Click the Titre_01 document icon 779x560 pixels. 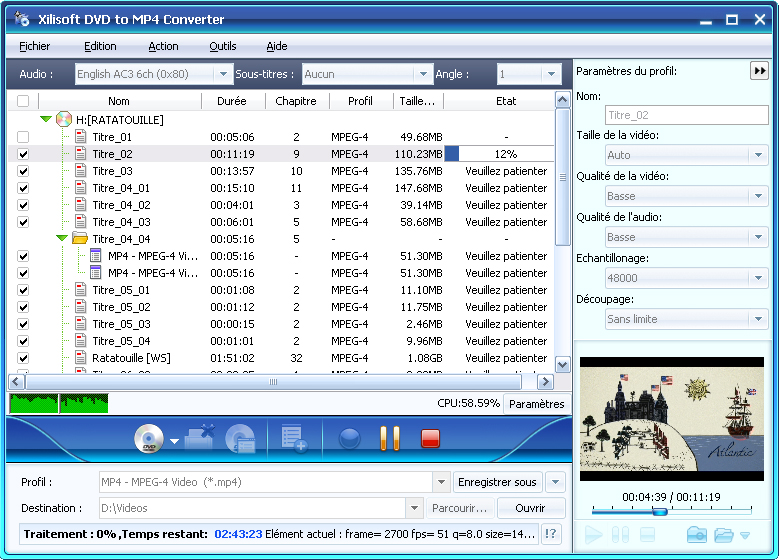click(x=80, y=136)
